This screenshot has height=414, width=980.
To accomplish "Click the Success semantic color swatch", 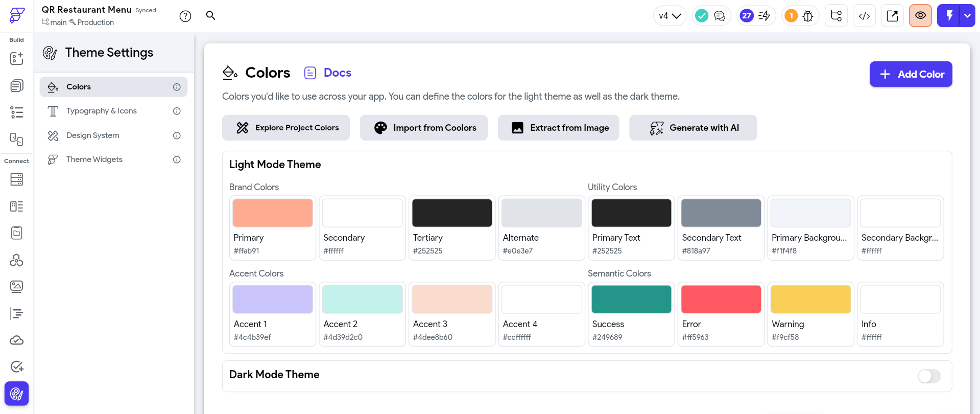I will click(631, 300).
